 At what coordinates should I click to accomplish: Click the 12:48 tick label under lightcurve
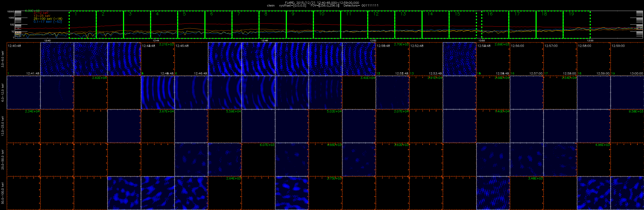point(265,40)
